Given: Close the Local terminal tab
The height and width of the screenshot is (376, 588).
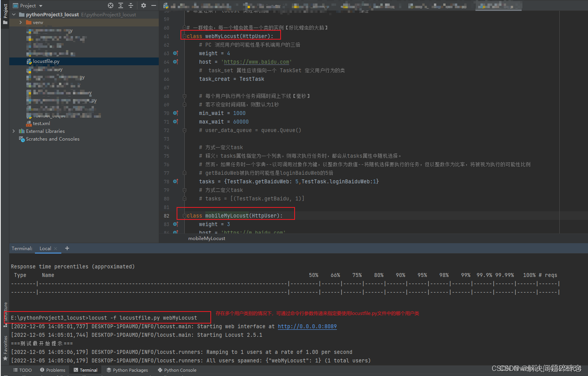Looking at the screenshot, I should [56, 249].
